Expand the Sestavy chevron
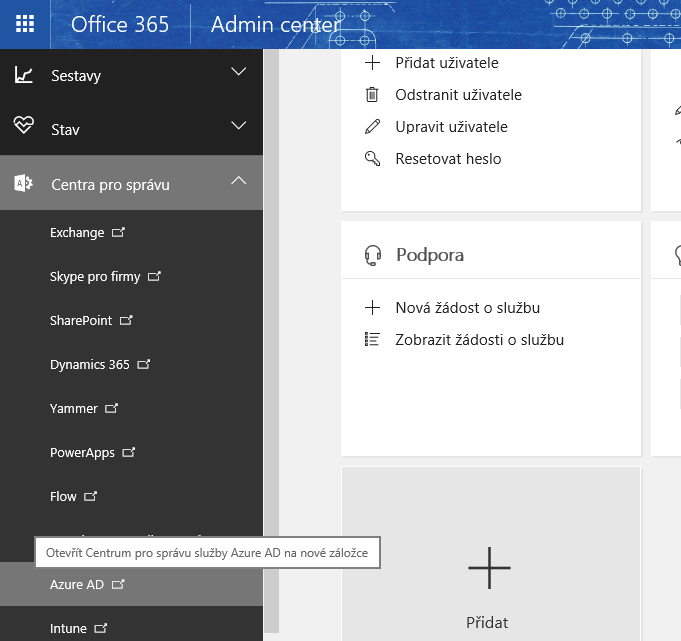This screenshot has height=641, width=681. point(238,71)
